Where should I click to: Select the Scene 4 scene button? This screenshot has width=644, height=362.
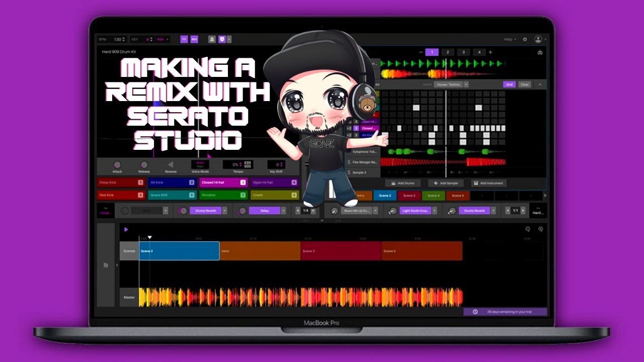point(433,196)
